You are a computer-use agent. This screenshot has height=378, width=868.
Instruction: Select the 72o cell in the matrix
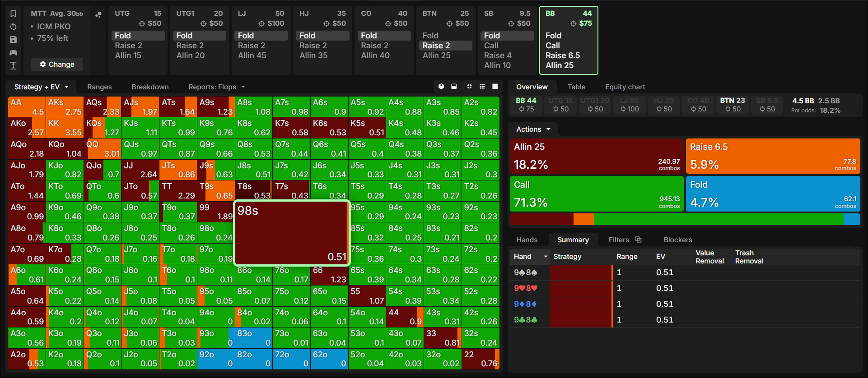(x=291, y=359)
